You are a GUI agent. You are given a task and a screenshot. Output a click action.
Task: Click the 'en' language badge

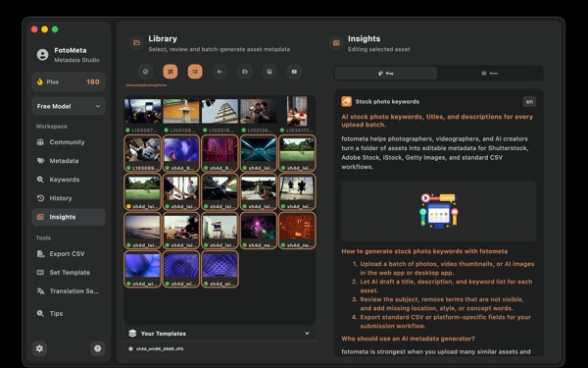(x=529, y=101)
